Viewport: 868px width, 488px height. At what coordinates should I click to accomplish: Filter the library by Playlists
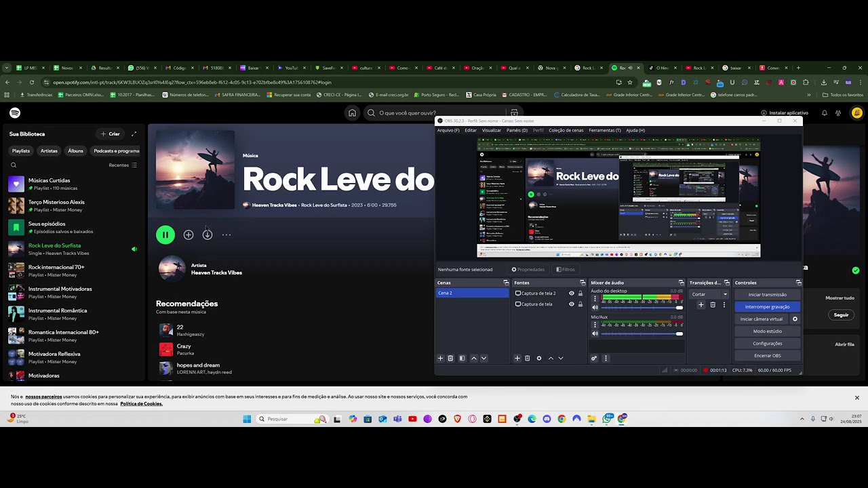[x=20, y=151]
